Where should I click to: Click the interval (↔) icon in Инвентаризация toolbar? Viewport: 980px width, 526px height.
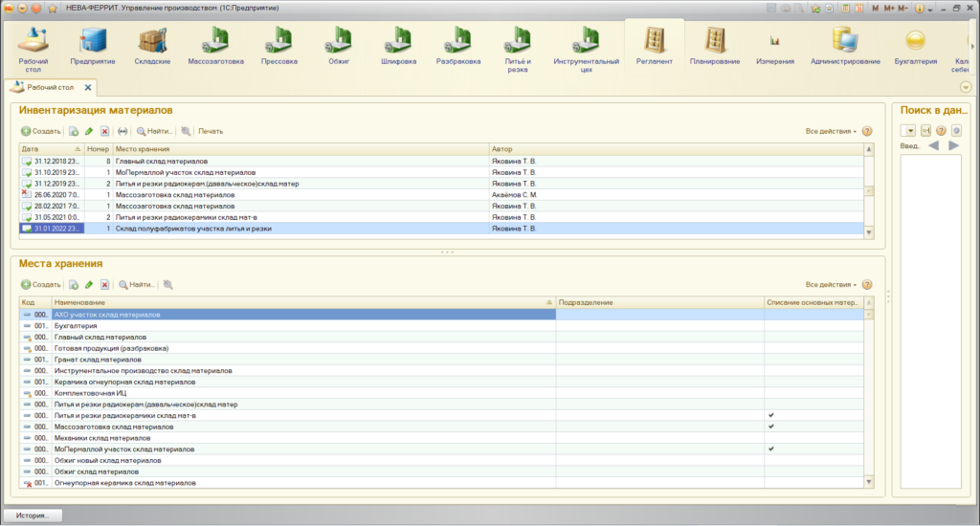pos(122,131)
